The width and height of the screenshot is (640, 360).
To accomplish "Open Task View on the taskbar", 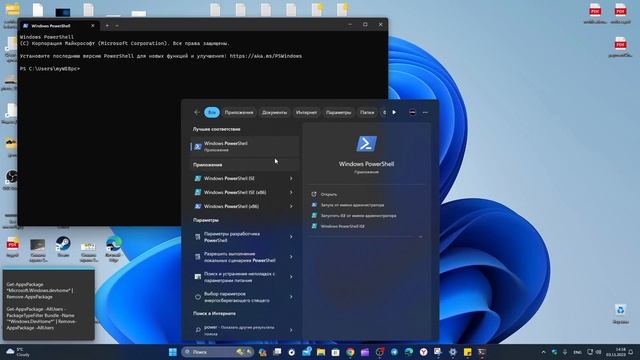I will coord(277,352).
